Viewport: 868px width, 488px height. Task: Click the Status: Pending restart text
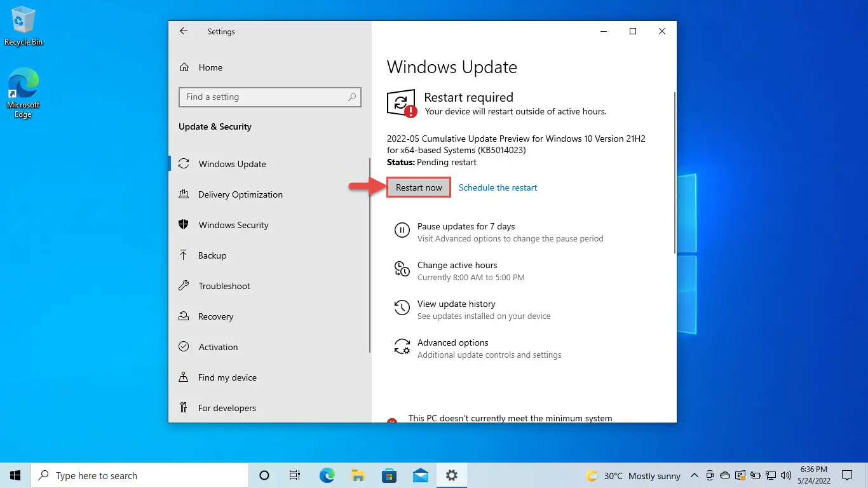point(431,162)
